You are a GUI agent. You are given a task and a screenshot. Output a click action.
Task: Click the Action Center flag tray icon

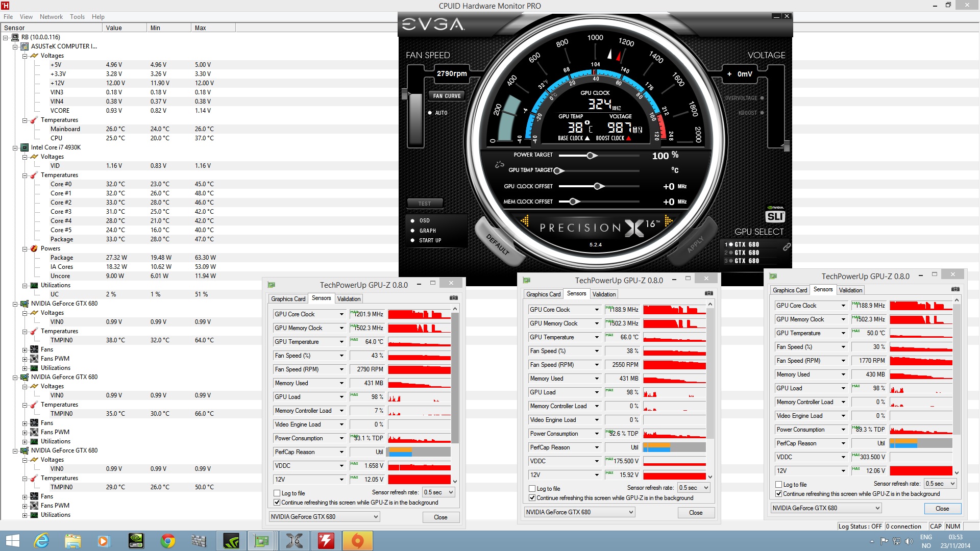tap(884, 541)
